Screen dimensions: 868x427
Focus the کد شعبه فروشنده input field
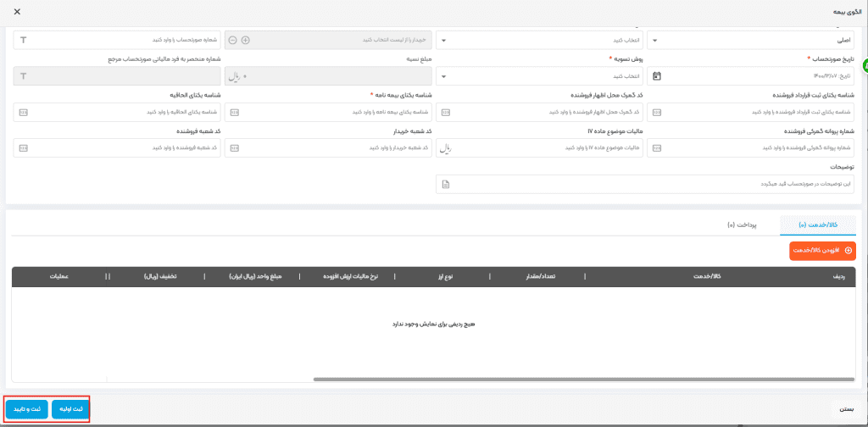pyautogui.click(x=117, y=148)
